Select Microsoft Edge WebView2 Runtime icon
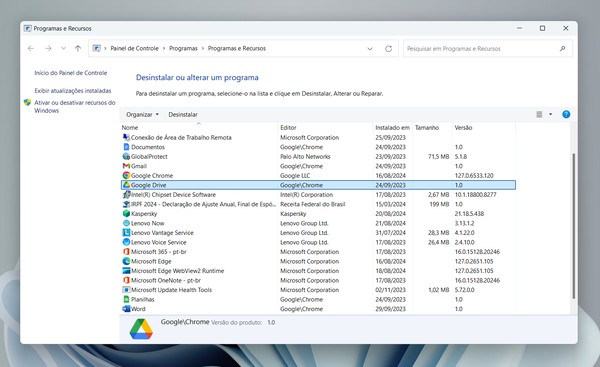The image size is (600, 367). click(126, 271)
